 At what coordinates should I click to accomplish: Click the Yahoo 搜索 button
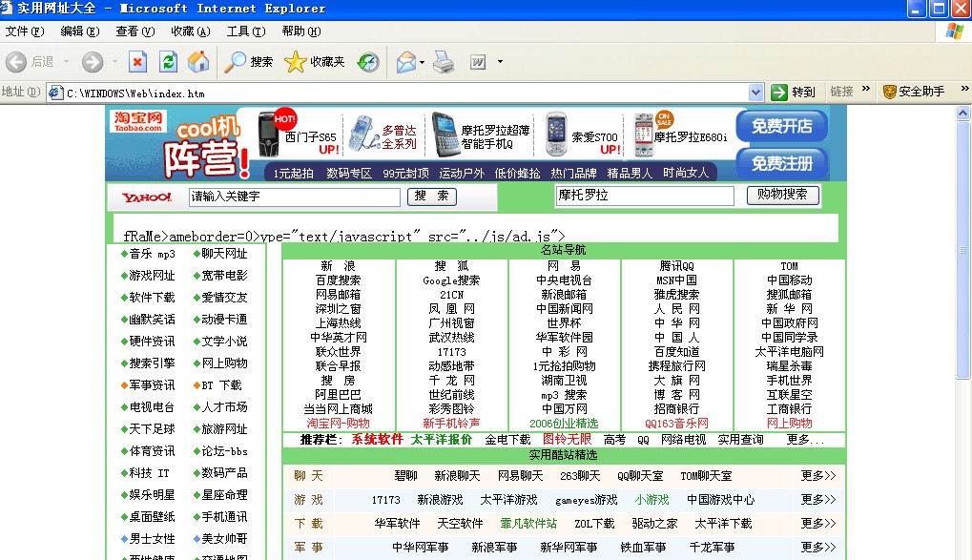click(432, 196)
